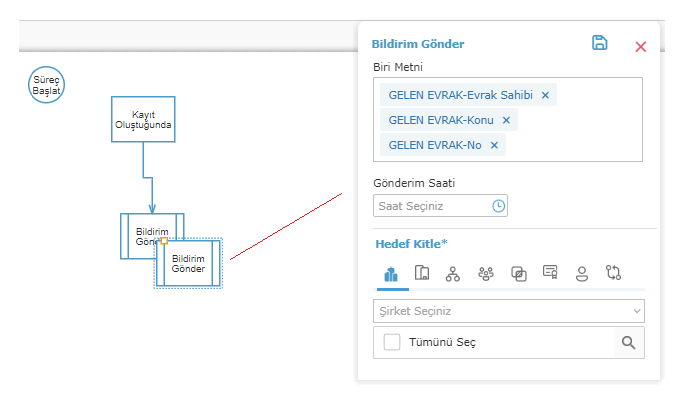Click the Süreç Başlat start circle
The image size is (680, 400).
(x=46, y=85)
